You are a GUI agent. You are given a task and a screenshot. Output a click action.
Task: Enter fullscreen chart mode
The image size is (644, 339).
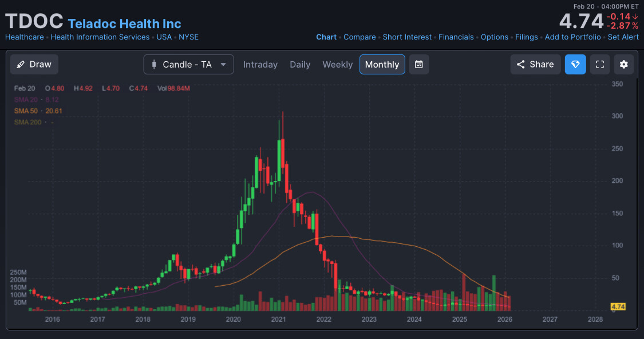599,64
